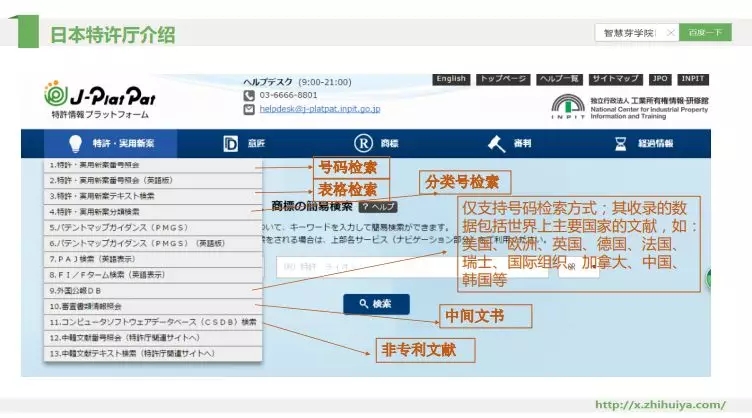This screenshot has width=752, height=418.
Task: Click the hourglass icon for status information
Action: pyautogui.click(x=621, y=144)
